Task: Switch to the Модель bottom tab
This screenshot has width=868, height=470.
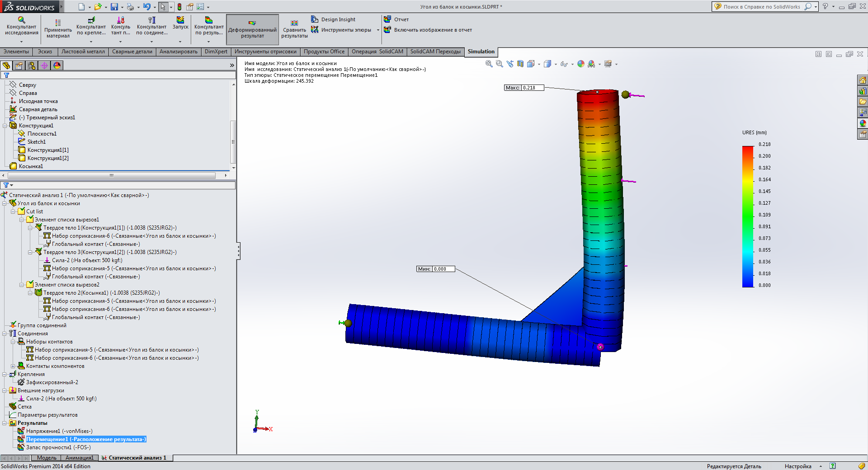Action: (47, 458)
